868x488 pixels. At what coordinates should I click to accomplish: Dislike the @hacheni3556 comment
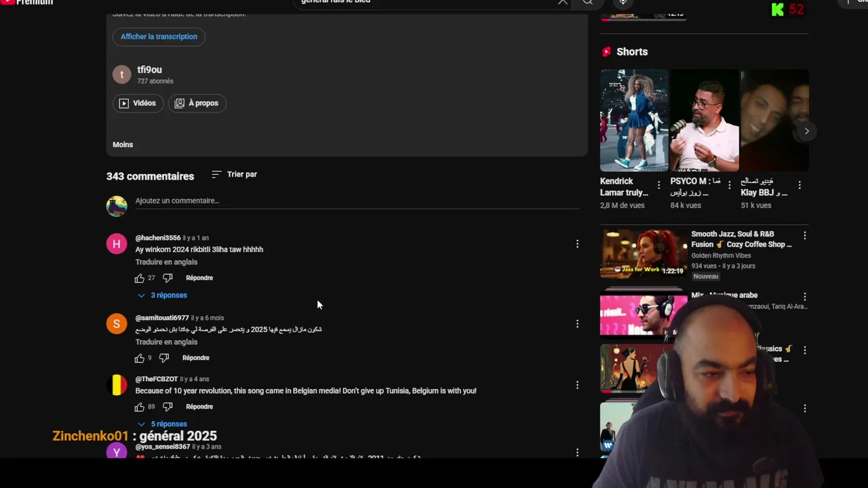(x=167, y=278)
